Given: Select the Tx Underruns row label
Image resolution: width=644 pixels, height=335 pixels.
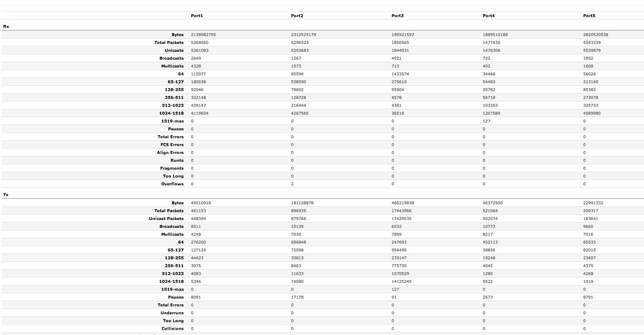Looking at the screenshot, I should (172, 313).
